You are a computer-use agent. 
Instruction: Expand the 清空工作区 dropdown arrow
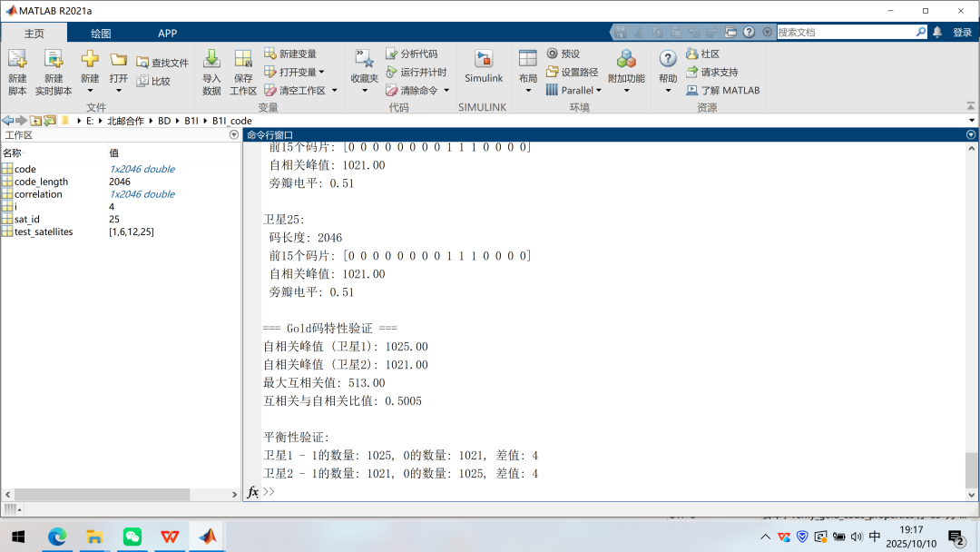point(334,90)
